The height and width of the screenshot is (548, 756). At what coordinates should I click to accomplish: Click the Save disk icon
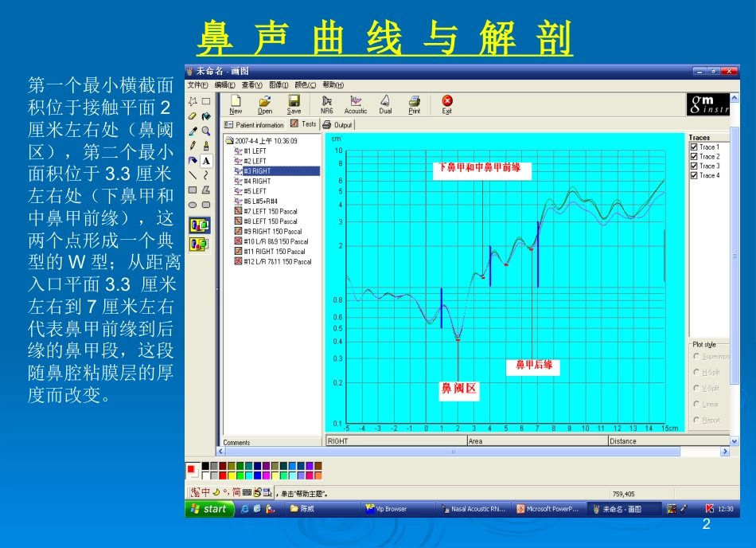[294, 100]
